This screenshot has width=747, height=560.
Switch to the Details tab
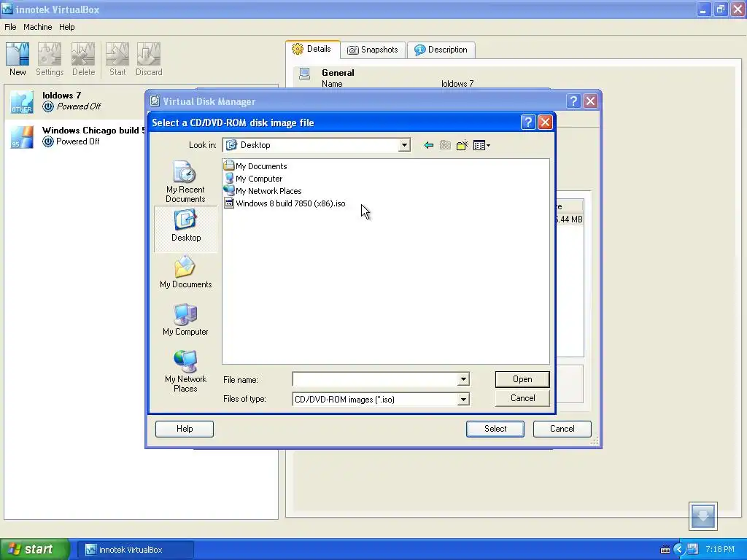click(x=312, y=49)
